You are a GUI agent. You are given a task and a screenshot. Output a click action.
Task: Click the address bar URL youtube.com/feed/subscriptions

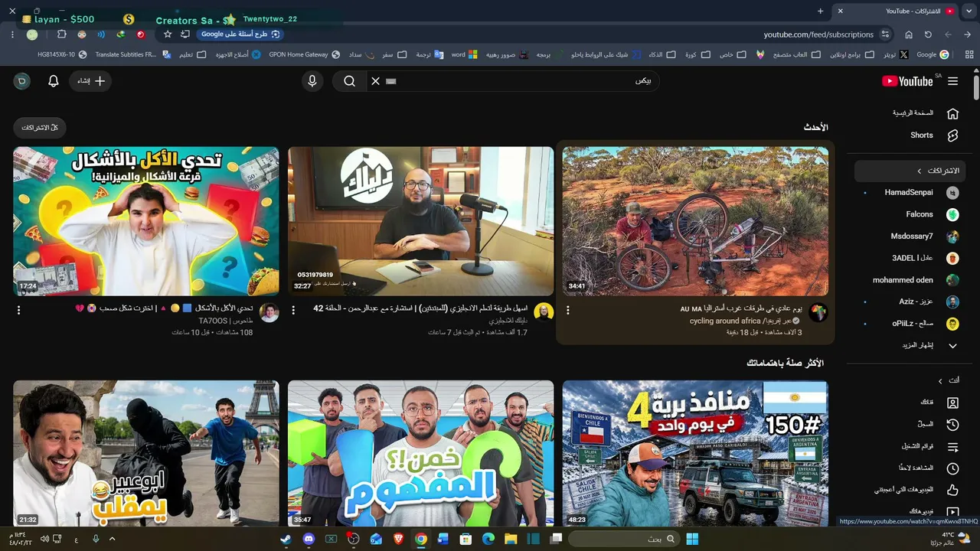(x=818, y=34)
